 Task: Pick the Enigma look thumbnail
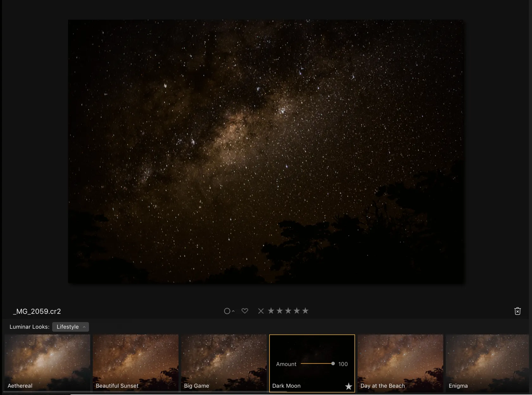pyautogui.click(x=488, y=363)
